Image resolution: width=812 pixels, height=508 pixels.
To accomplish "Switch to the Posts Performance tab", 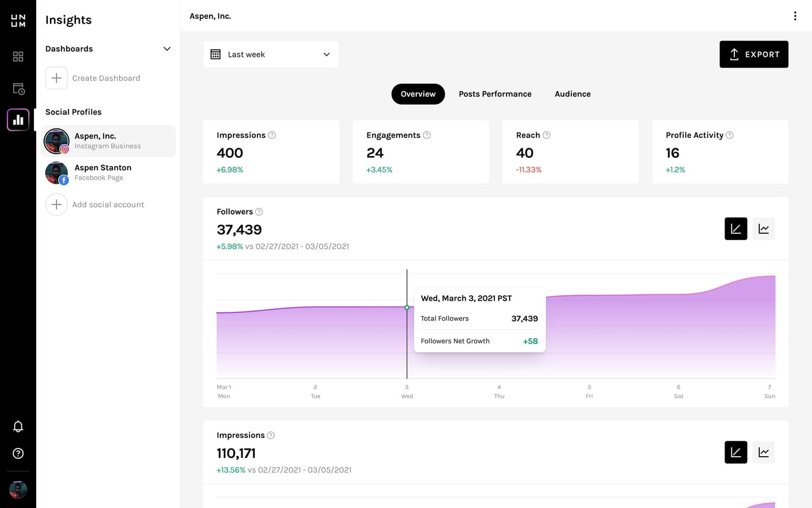I will [495, 94].
